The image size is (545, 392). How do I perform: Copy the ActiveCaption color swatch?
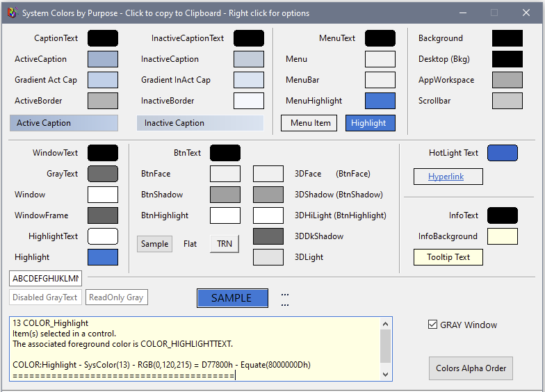click(102, 59)
